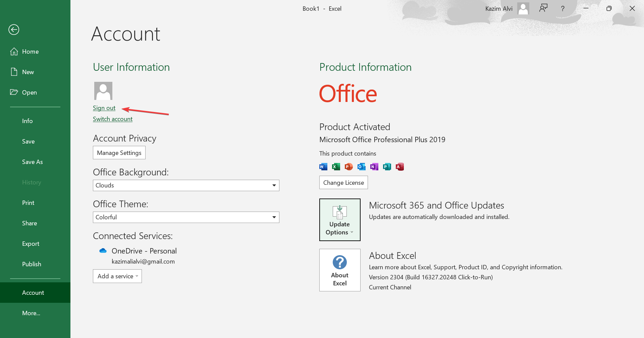Click the PowerPoint app icon
This screenshot has width=644, height=338.
(349, 167)
